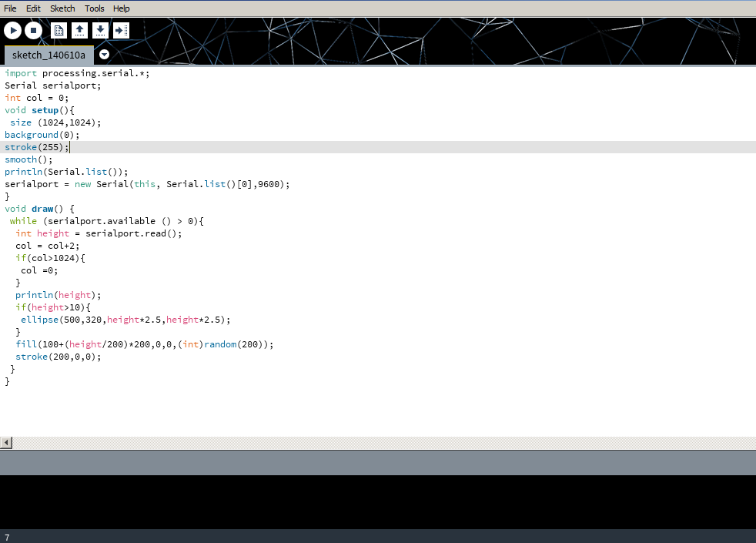Open the File menu
Screen dimensions: 756x543
10,8
